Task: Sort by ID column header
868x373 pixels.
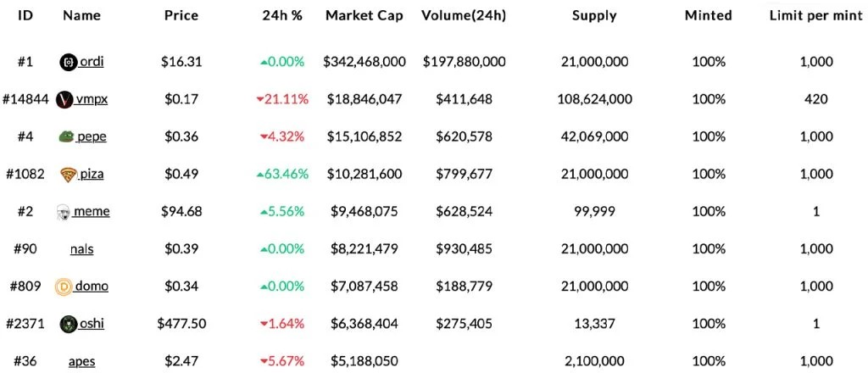Action: click(x=25, y=16)
